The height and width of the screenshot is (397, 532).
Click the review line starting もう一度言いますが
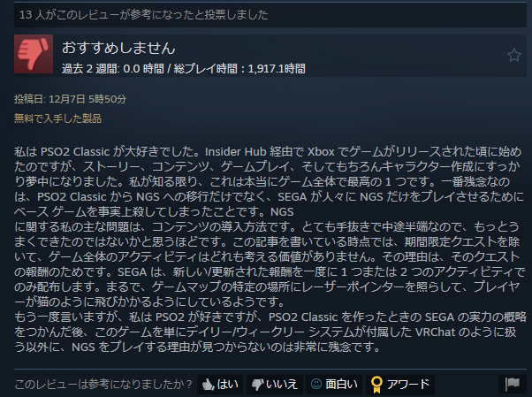pyautogui.click(x=270, y=317)
